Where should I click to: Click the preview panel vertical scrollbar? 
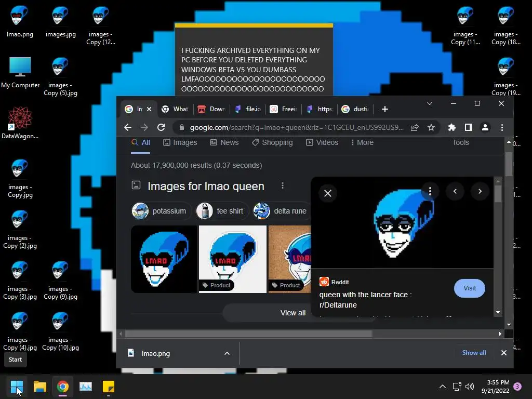coord(498,194)
